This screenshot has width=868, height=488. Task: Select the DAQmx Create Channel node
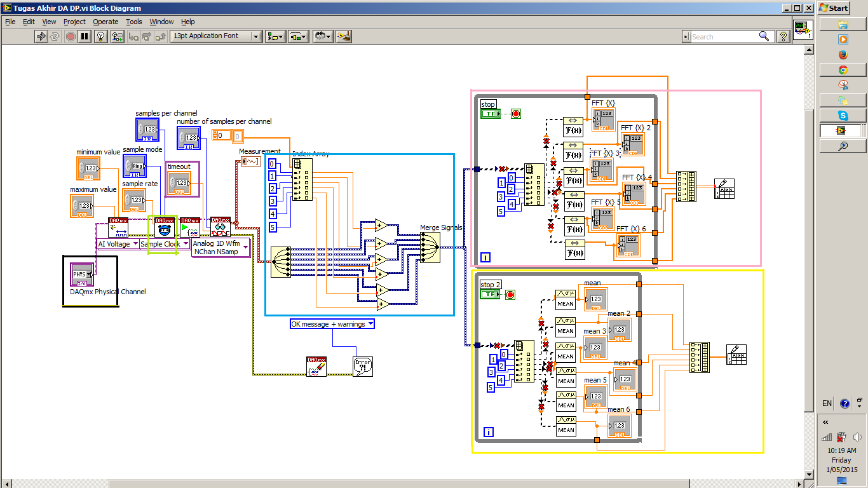[x=118, y=227]
